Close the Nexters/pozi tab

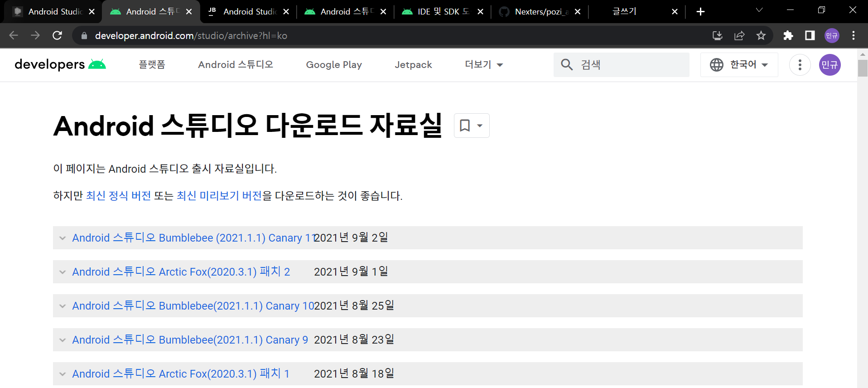pyautogui.click(x=578, y=12)
